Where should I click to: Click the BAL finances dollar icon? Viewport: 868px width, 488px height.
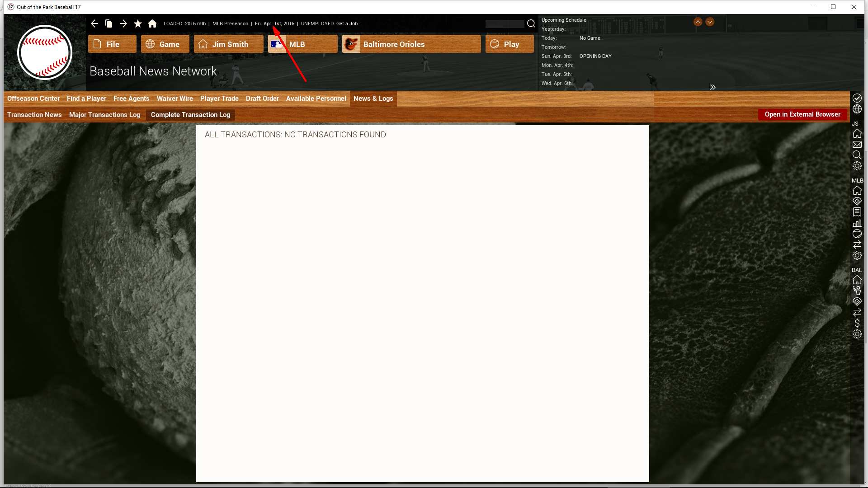coord(857,323)
